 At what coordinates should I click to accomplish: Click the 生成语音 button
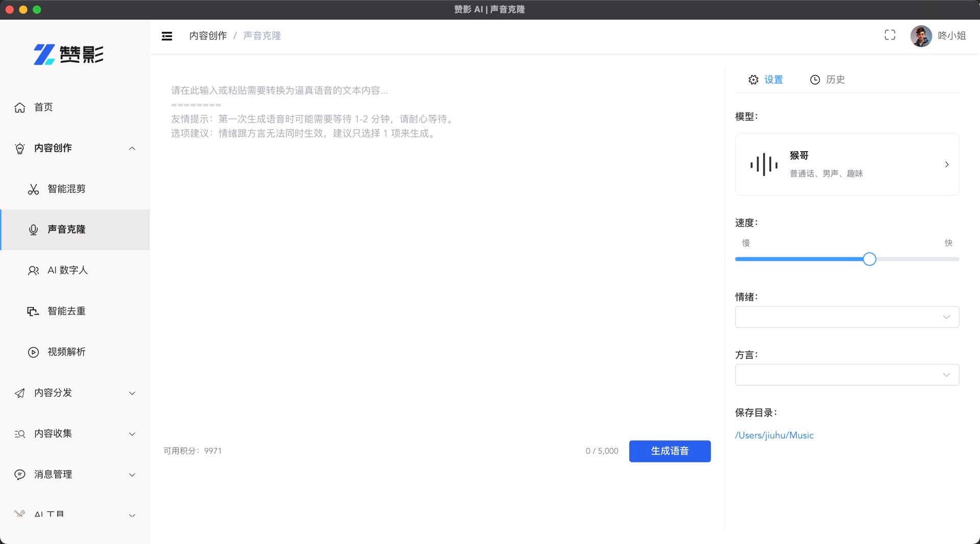670,451
